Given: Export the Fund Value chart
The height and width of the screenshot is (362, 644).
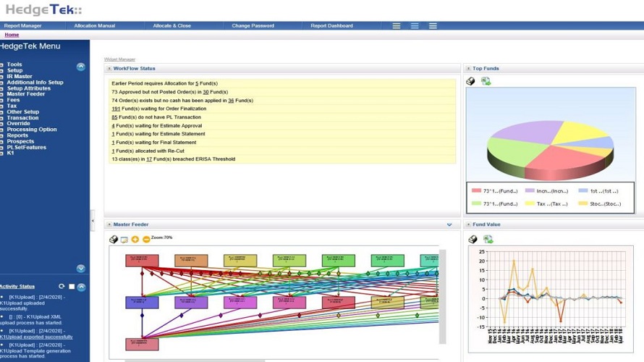Looking at the screenshot, I should pos(488,239).
